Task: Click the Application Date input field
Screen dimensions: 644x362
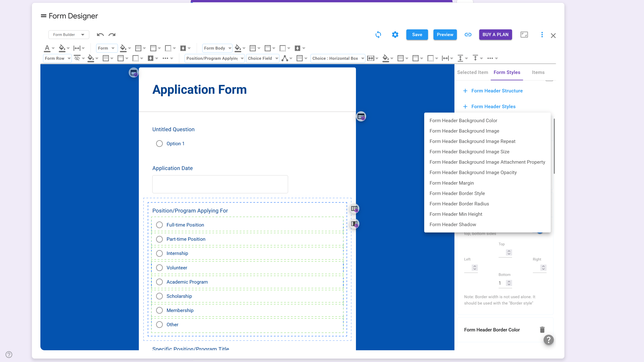Action: 220,184
